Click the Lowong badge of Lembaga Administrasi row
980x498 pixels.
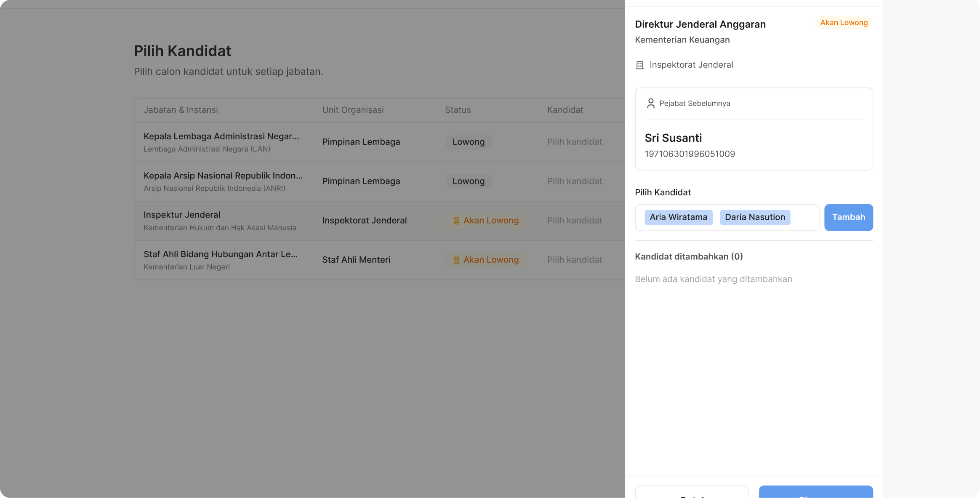468,142
